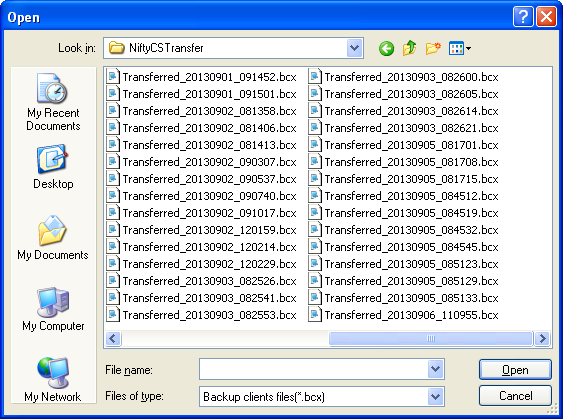Select file Transferred_20130902_120214.bcx
This screenshot has height=419, width=563.
(202, 247)
